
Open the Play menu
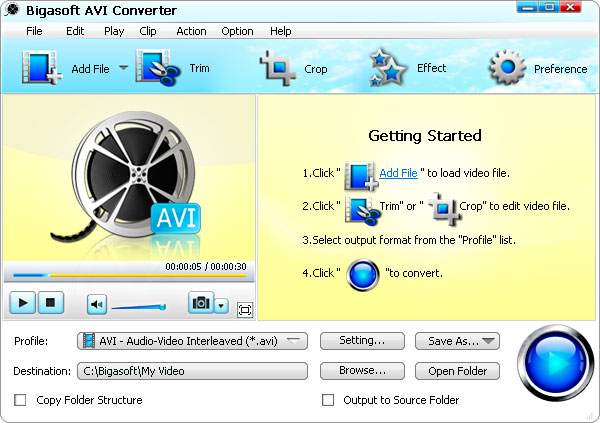pyautogui.click(x=114, y=31)
